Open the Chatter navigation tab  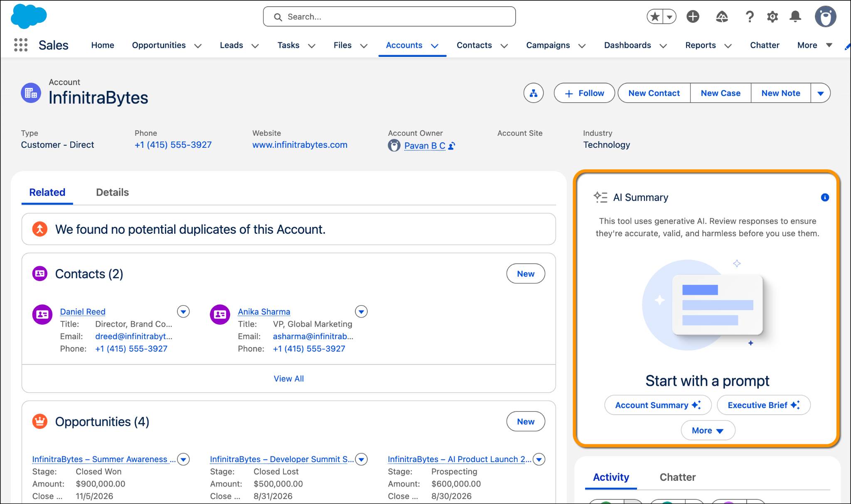(x=765, y=45)
